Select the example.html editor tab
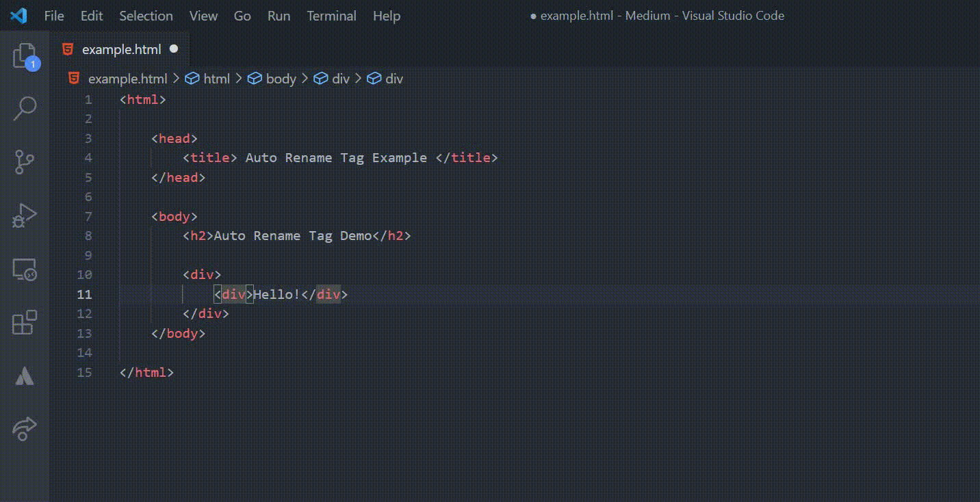The image size is (980, 502). (x=120, y=49)
